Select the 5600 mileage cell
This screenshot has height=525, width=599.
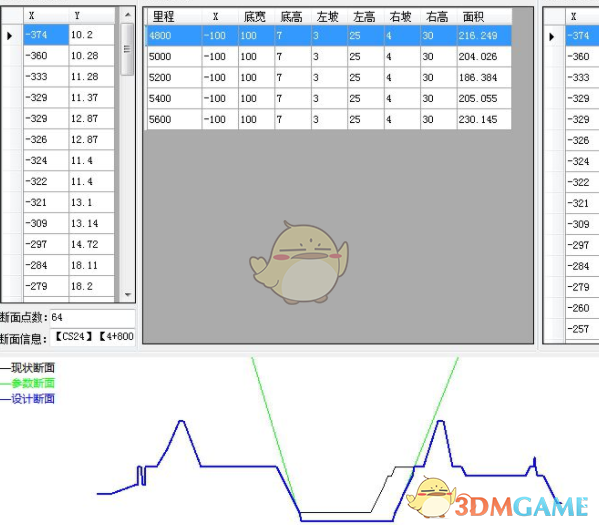174,120
